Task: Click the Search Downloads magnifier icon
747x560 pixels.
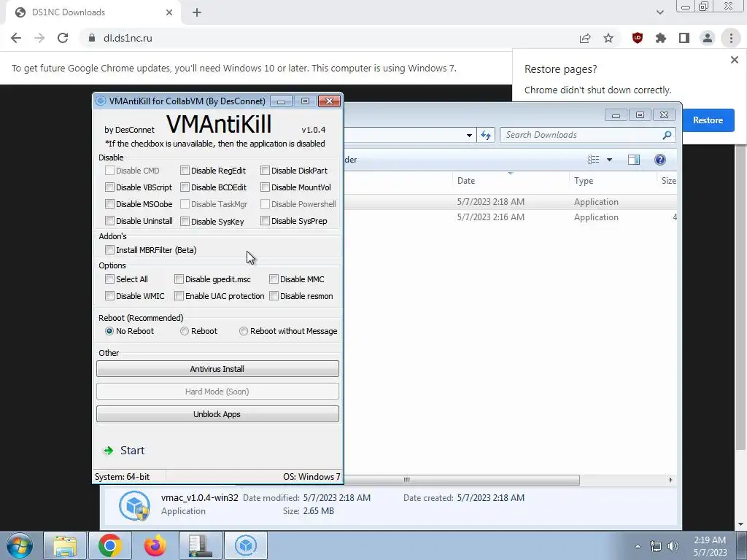Action: [667, 135]
